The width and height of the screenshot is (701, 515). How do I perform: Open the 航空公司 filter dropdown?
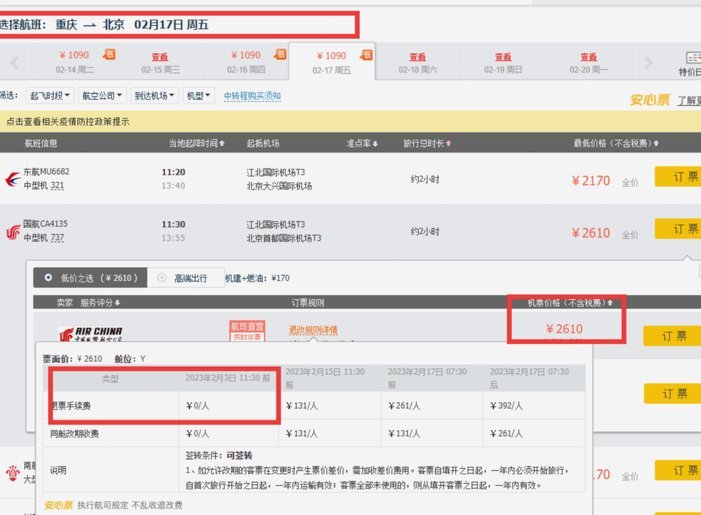(102, 95)
